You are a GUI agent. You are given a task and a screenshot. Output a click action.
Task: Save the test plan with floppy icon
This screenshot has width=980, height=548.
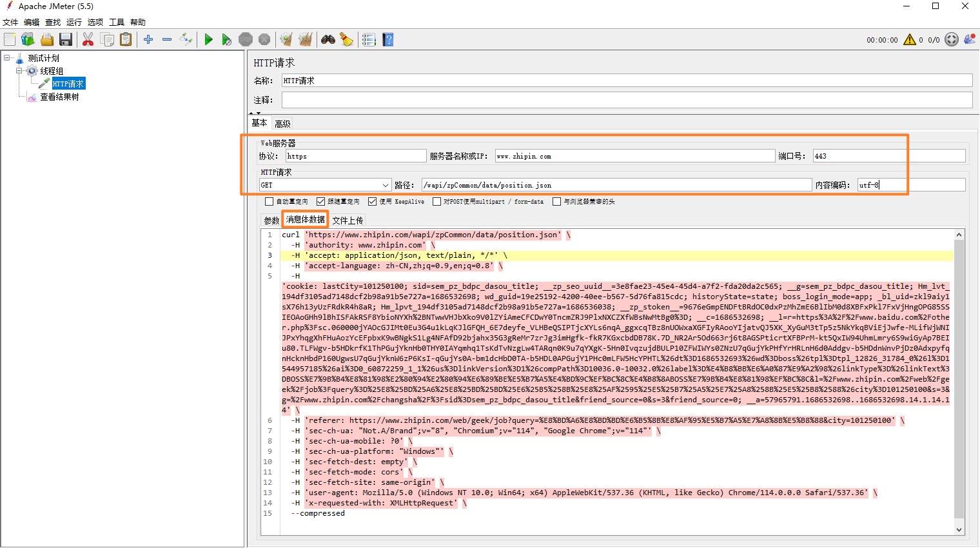(x=66, y=39)
